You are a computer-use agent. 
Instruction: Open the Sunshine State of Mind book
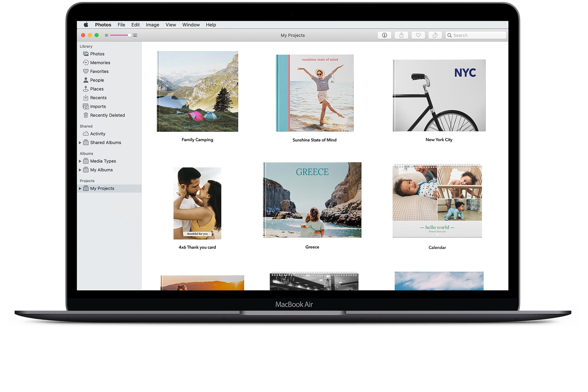click(314, 93)
